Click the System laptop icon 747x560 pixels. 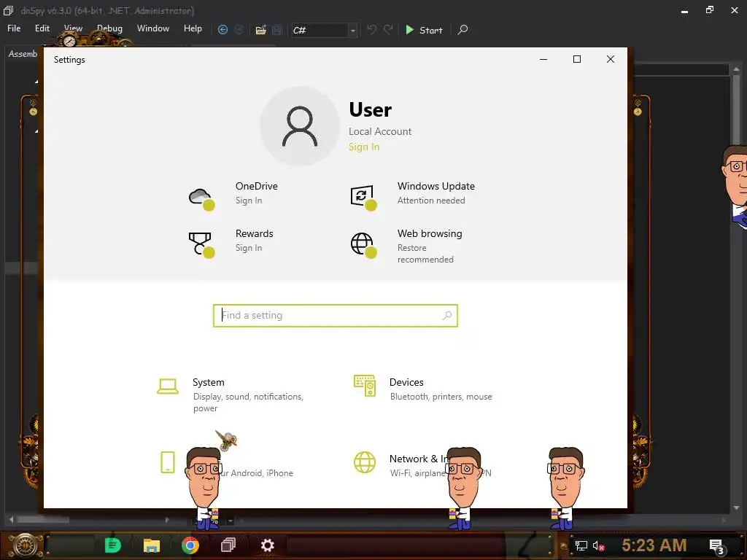point(168,386)
